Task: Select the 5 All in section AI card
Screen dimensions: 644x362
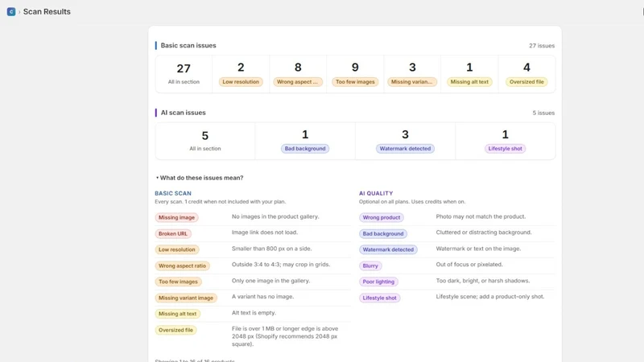Action: 205,141
